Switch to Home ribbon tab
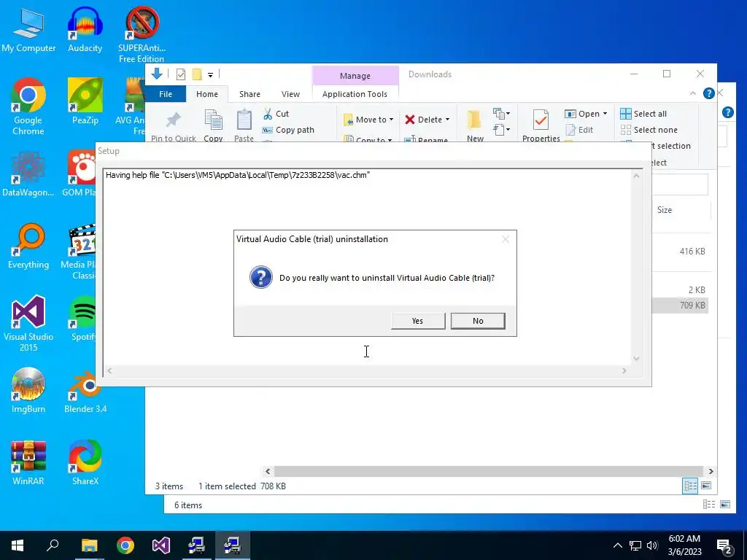 click(206, 94)
